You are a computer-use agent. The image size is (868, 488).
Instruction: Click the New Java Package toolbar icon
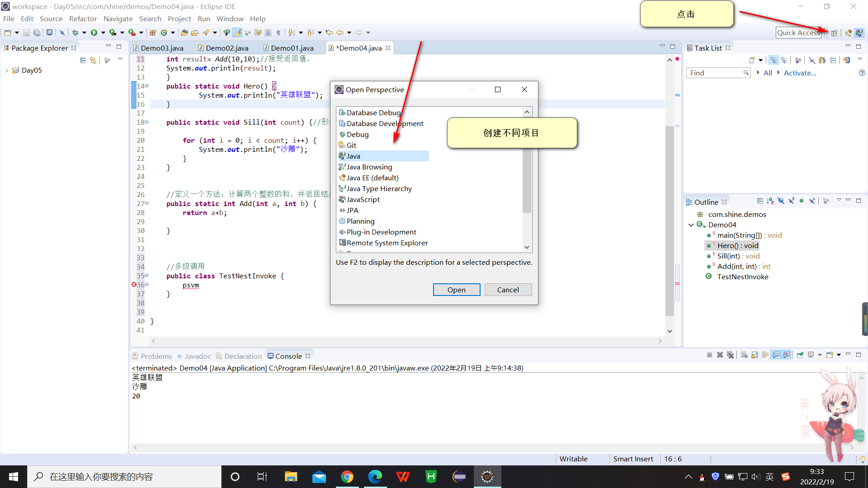pos(153,33)
